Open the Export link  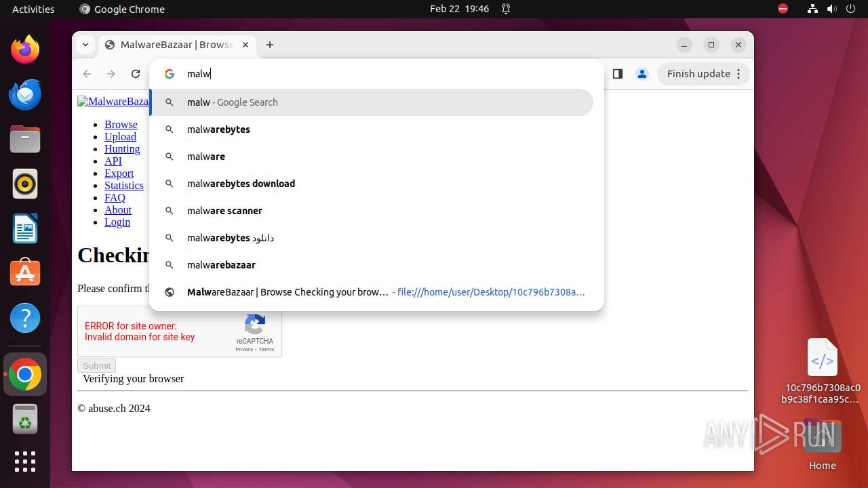tap(119, 174)
